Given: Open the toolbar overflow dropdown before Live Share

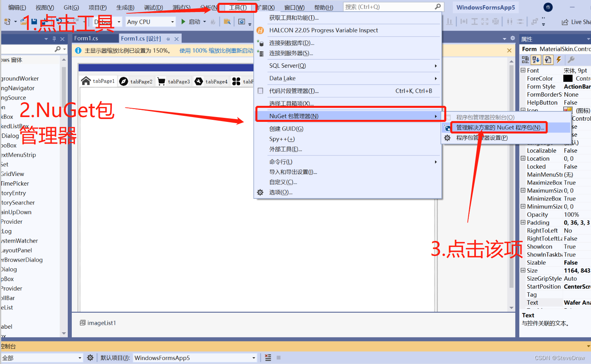Looking at the screenshot, I should [x=543, y=22].
